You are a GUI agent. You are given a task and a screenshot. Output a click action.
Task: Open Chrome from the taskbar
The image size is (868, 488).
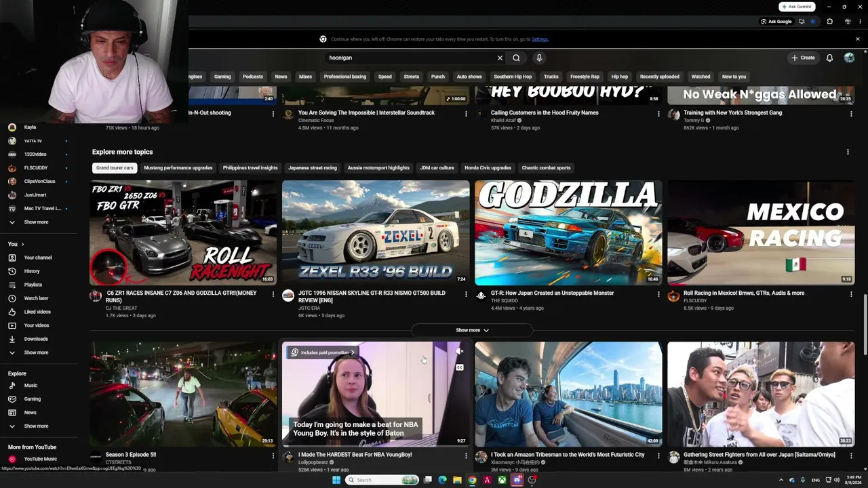[472, 480]
